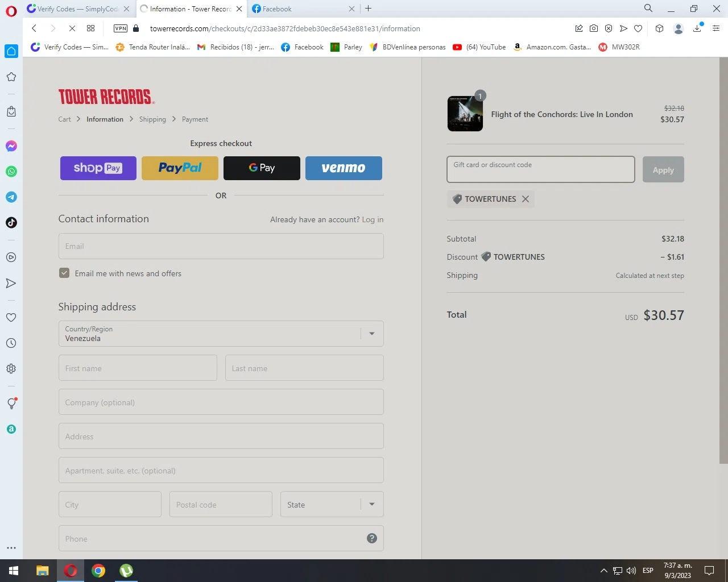Pay with Google Pay button

tap(262, 168)
